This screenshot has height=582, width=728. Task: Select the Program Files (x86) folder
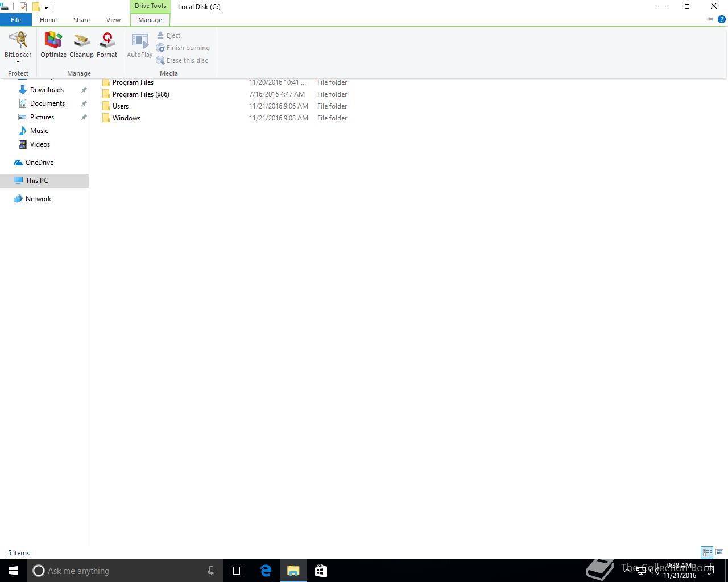(141, 94)
